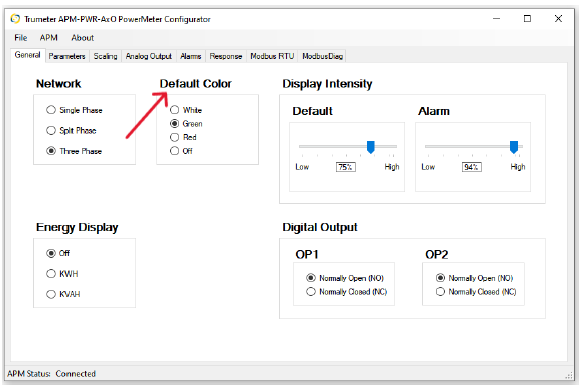The image size is (580, 389).
Task: Click the Energy Display heading
Action: (x=77, y=227)
